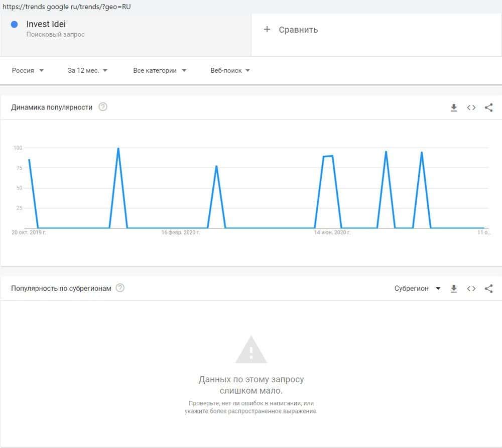This screenshot has width=502, height=448.
Task: Click the 16 февр. 2020 г. axis label
Action: click(180, 233)
